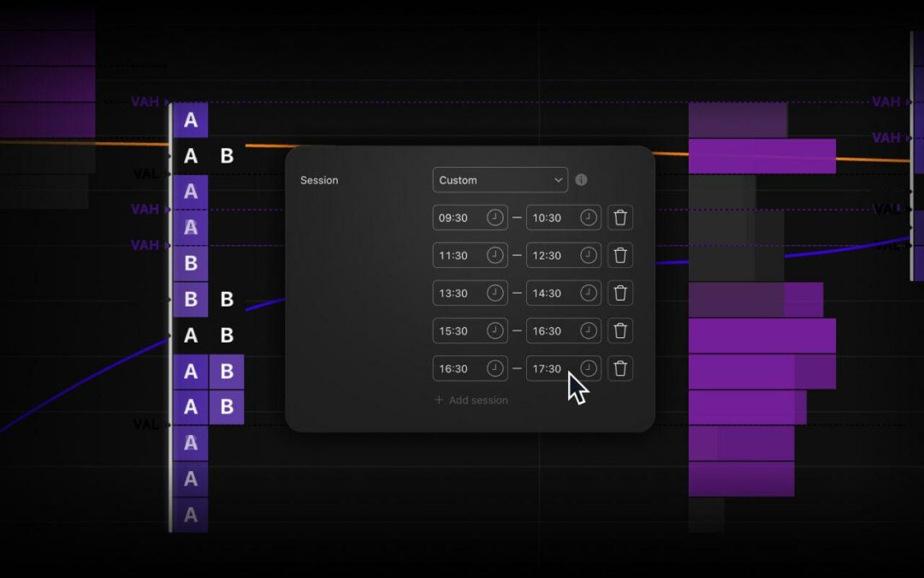The height and width of the screenshot is (578, 924).
Task: Open clock picker for 10:30 end time
Action: pos(588,217)
